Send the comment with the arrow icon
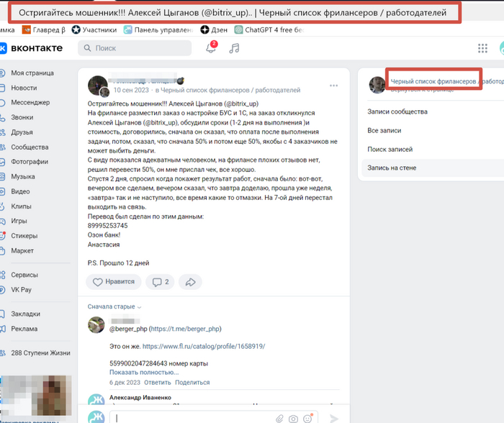This screenshot has height=423, width=504. tap(334, 418)
